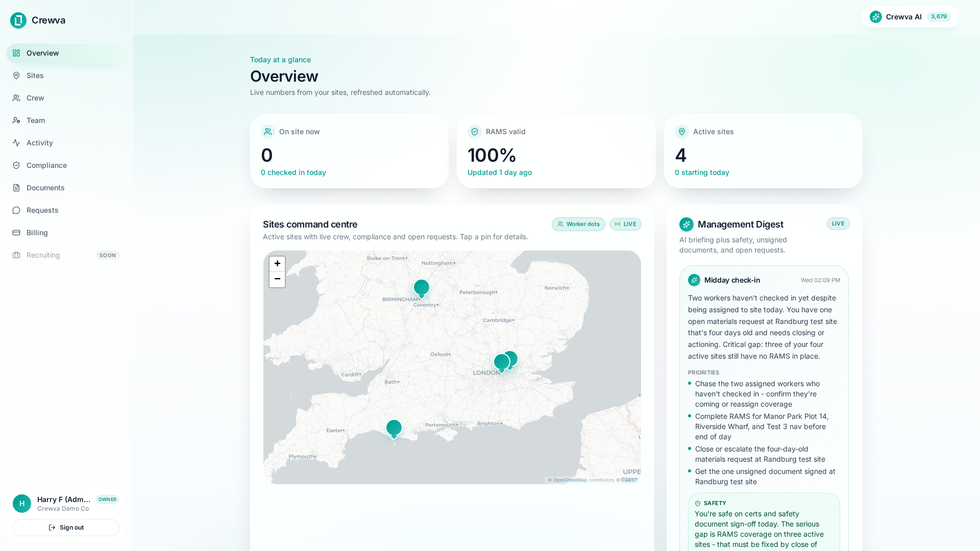Click 'Updated 1 day ago' text
Screen dimensions: 980x551
coord(500,172)
